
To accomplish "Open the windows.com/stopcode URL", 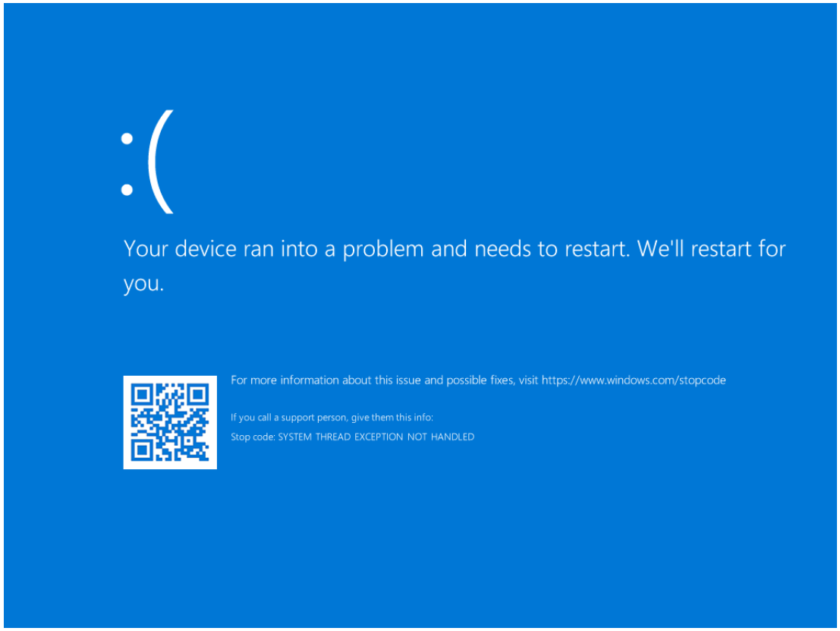I will pos(634,380).
